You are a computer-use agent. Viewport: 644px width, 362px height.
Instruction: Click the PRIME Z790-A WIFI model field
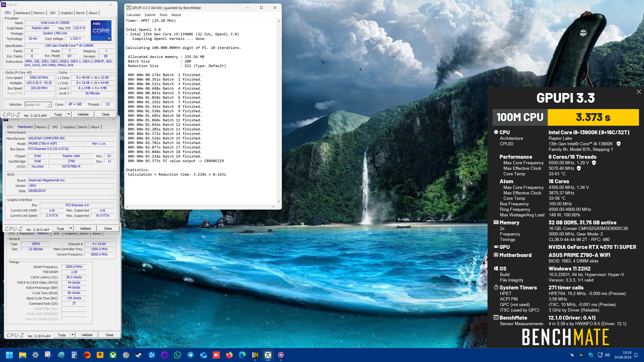(55, 143)
